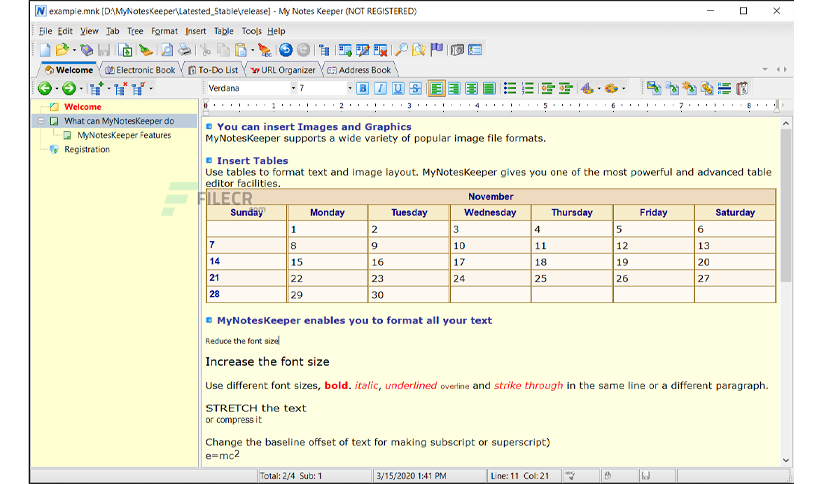Select the Welcome node in the tree
The width and height of the screenshot is (836, 484).
[x=83, y=107]
